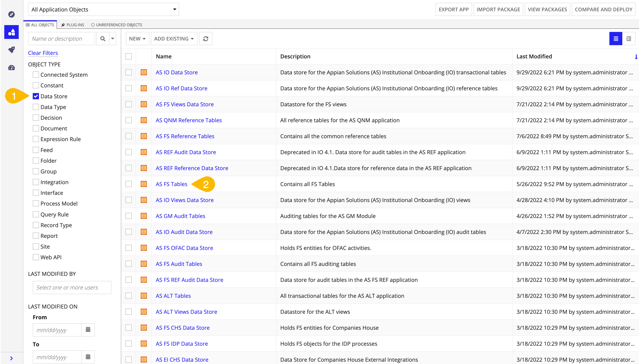
Task: Enable the Data Store checkbox filter
Action: pyautogui.click(x=35, y=96)
